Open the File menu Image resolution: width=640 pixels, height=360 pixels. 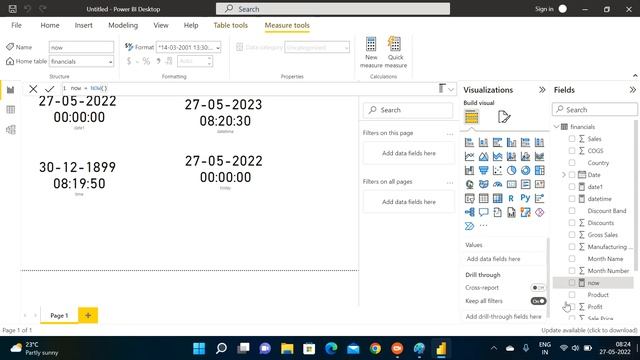[x=16, y=25]
